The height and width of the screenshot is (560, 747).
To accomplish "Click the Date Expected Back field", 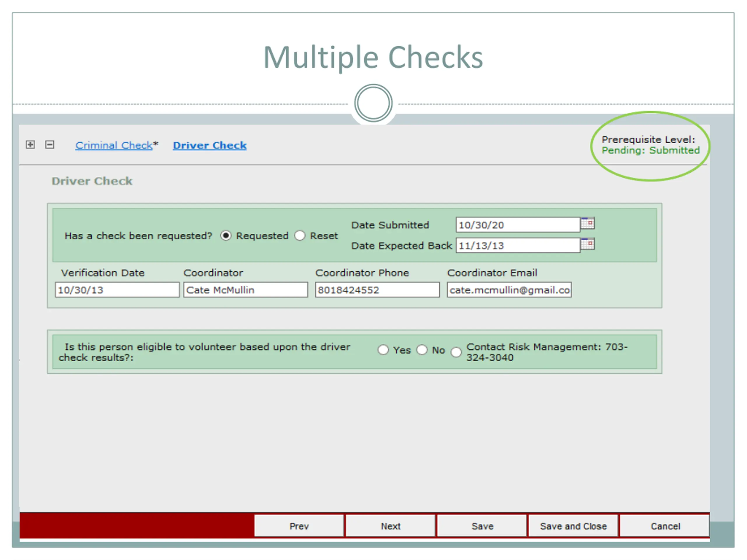I will [x=518, y=245].
